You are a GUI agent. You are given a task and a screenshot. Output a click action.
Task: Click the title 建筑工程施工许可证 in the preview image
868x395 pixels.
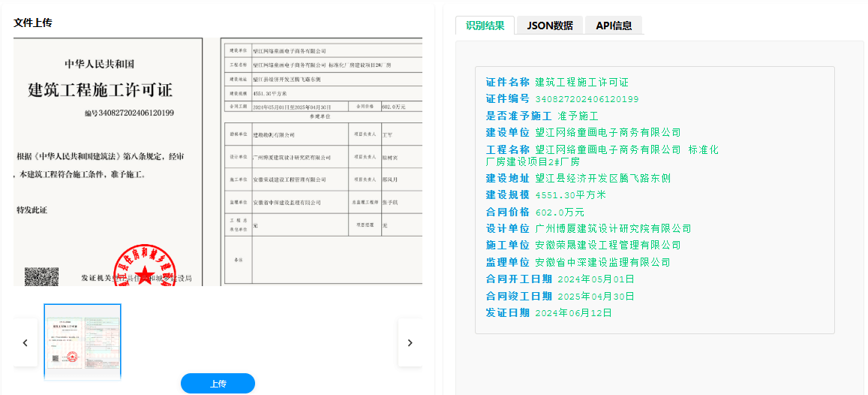101,90
